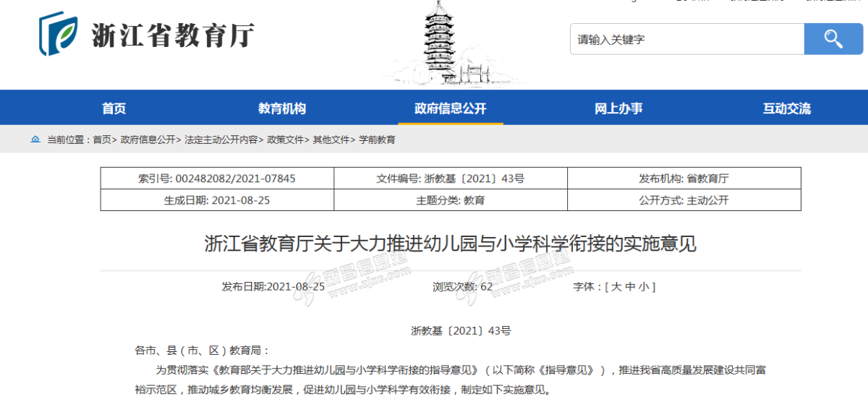Screen dimensions: 868x399
Task: Click the 浙江省教育厅 site title text
Action: click(173, 35)
